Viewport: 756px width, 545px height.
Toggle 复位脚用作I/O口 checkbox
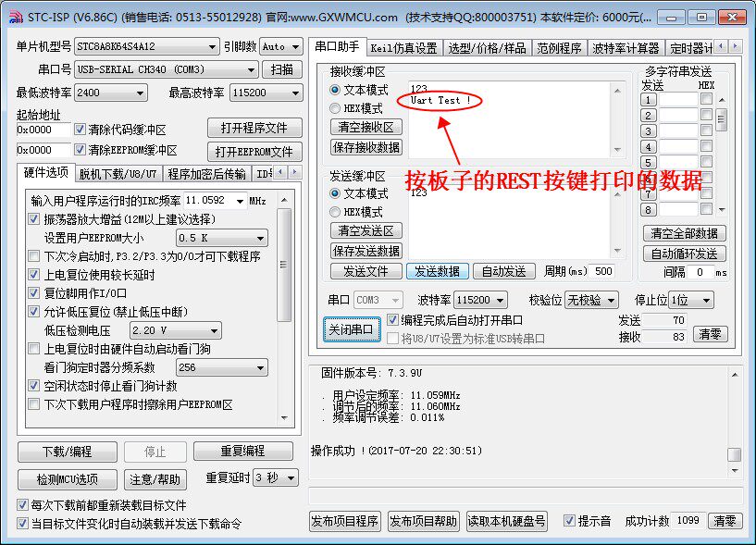[x=33, y=292]
